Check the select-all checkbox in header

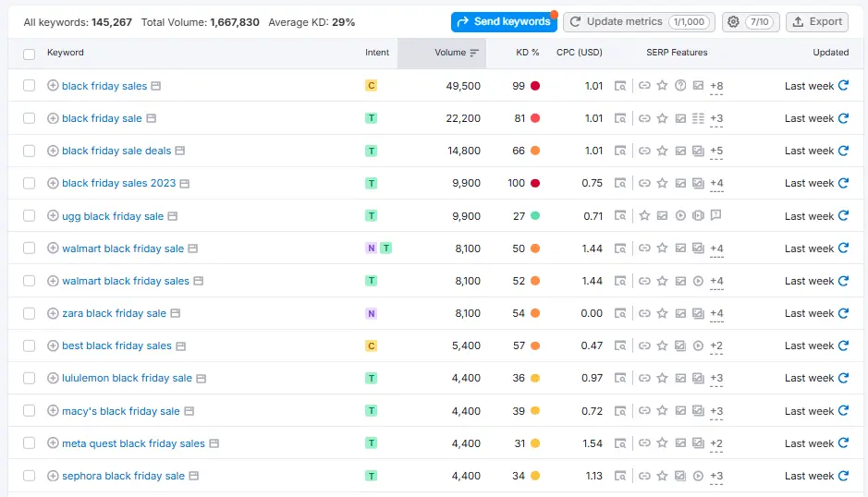coord(30,54)
